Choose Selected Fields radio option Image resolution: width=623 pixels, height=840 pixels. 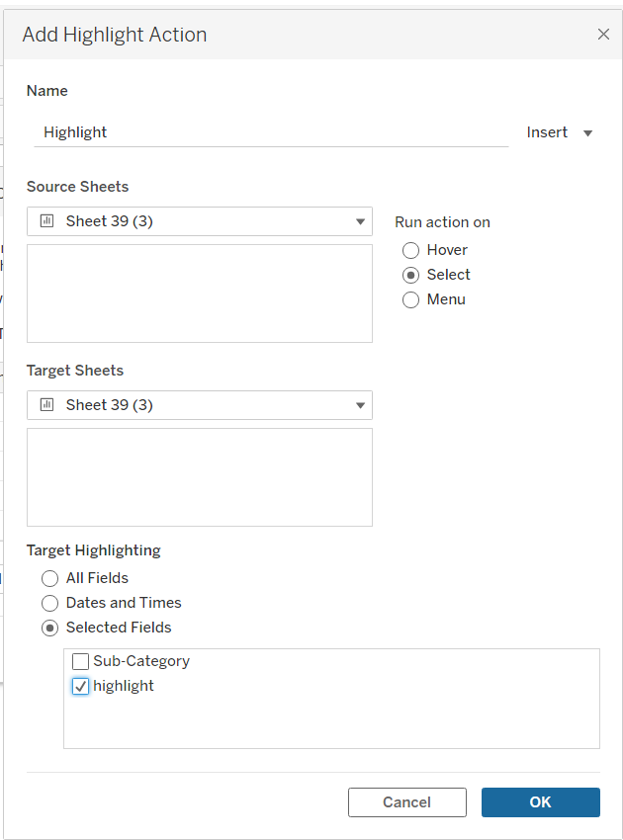pos(50,628)
